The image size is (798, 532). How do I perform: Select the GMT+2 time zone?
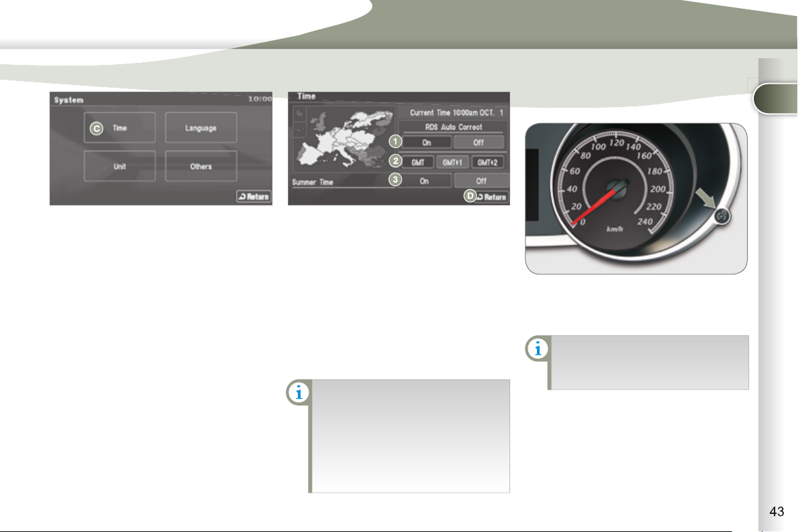click(489, 162)
